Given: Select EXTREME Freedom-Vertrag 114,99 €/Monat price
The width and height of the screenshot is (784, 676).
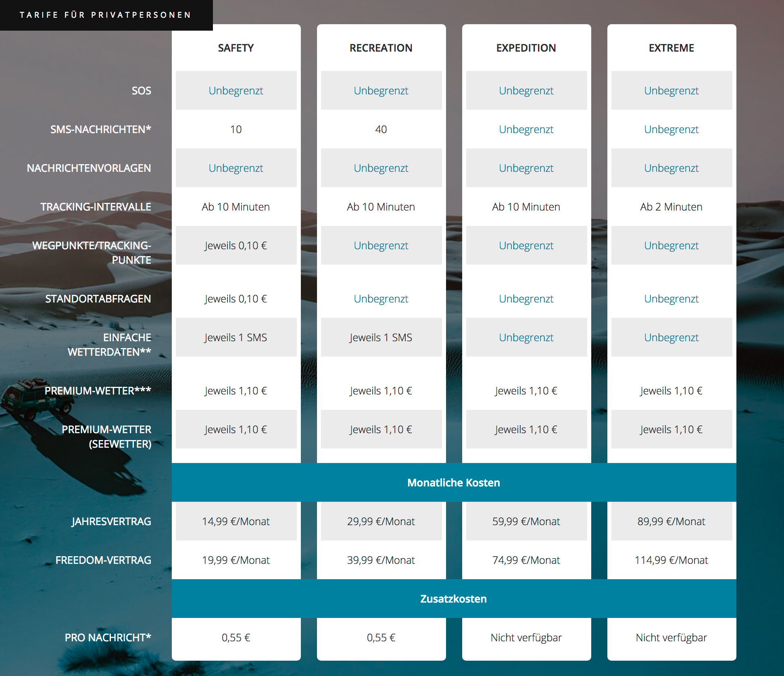Looking at the screenshot, I should tap(671, 560).
